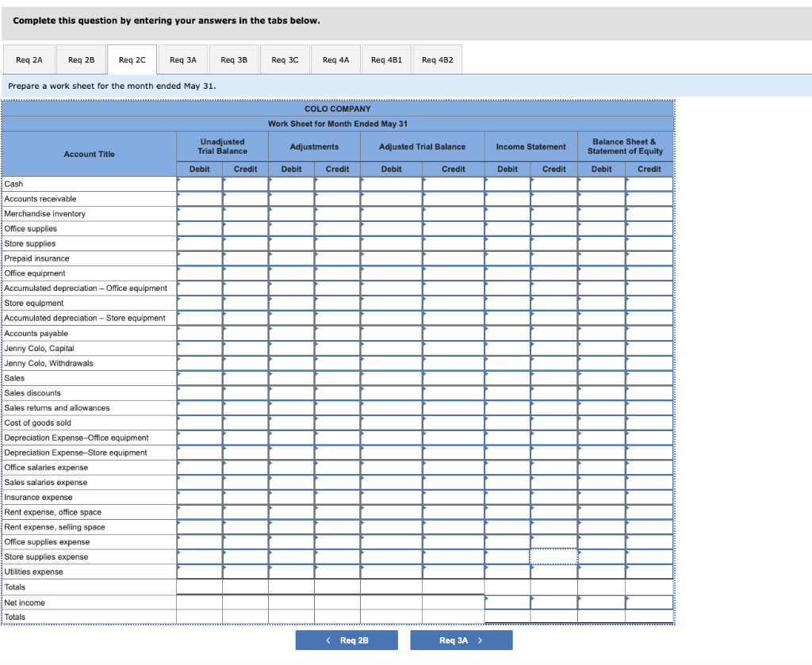Image resolution: width=812 pixels, height=665 pixels.
Task: Click the Req 3A navigation button
Action: click(461, 640)
